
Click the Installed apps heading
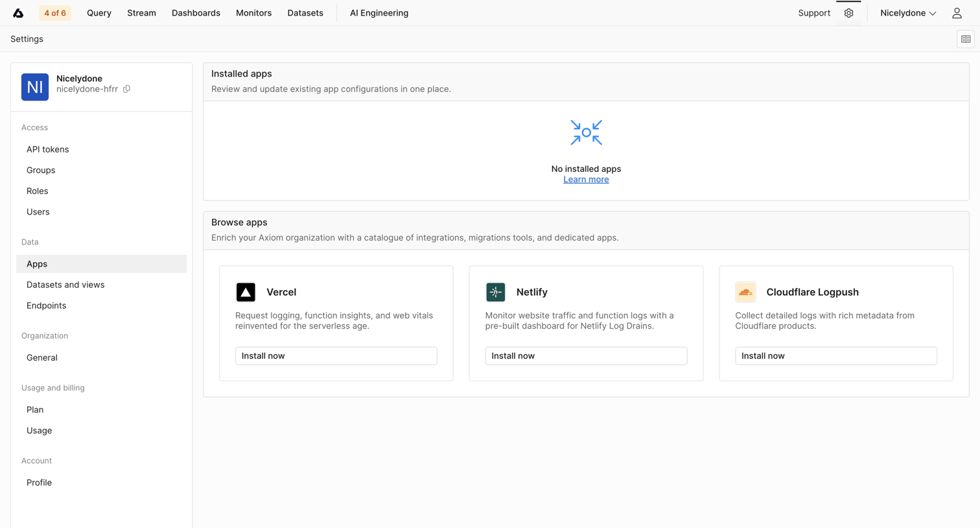[242, 74]
